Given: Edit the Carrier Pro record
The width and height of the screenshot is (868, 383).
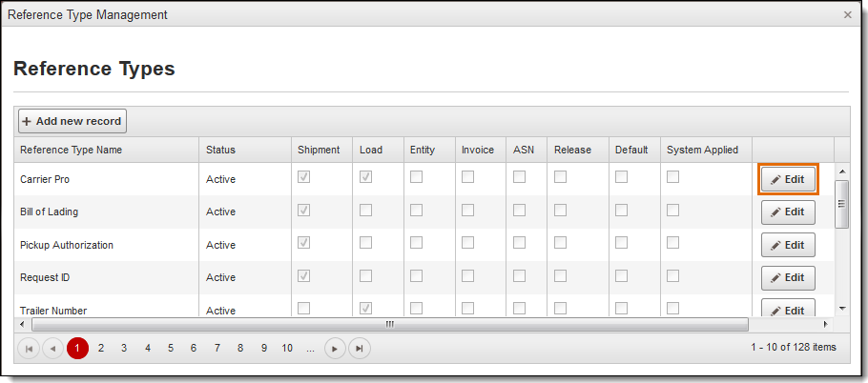Looking at the screenshot, I should point(788,179).
